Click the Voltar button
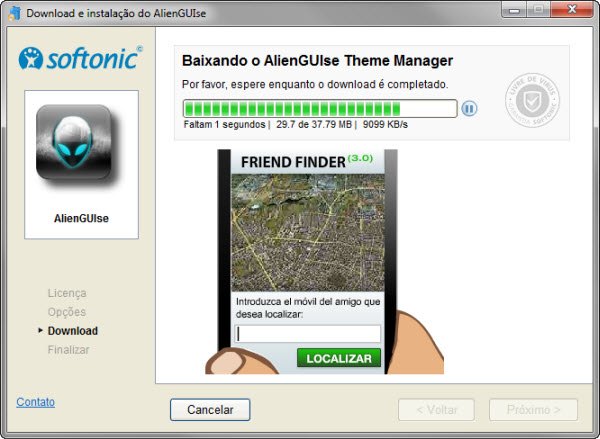Image resolution: width=600 pixels, height=439 pixels. [435, 410]
